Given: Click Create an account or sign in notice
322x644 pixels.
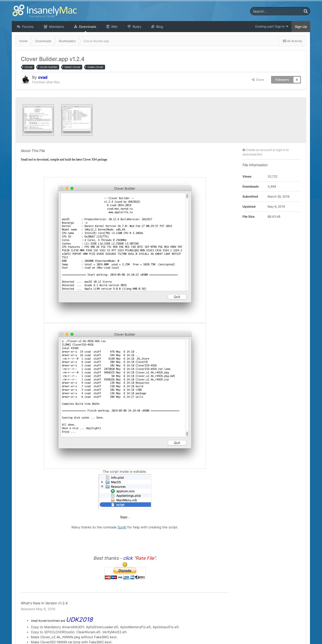Looking at the screenshot, I should coord(266,152).
